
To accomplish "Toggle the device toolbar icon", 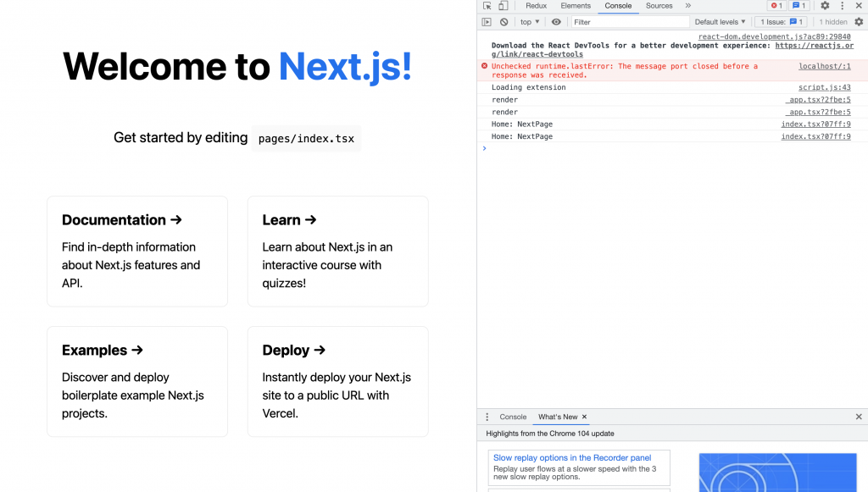I will [x=504, y=6].
